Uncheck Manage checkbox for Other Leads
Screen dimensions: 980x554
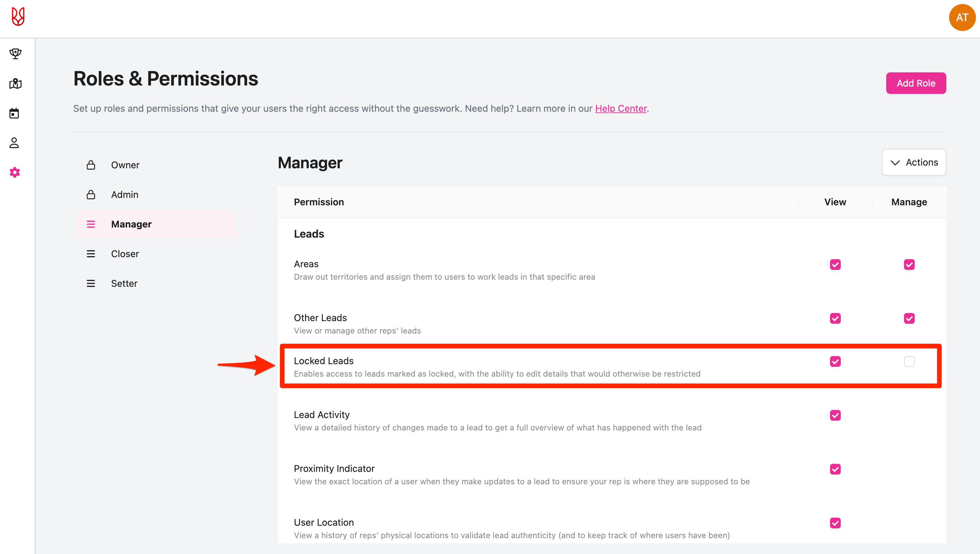coord(909,318)
